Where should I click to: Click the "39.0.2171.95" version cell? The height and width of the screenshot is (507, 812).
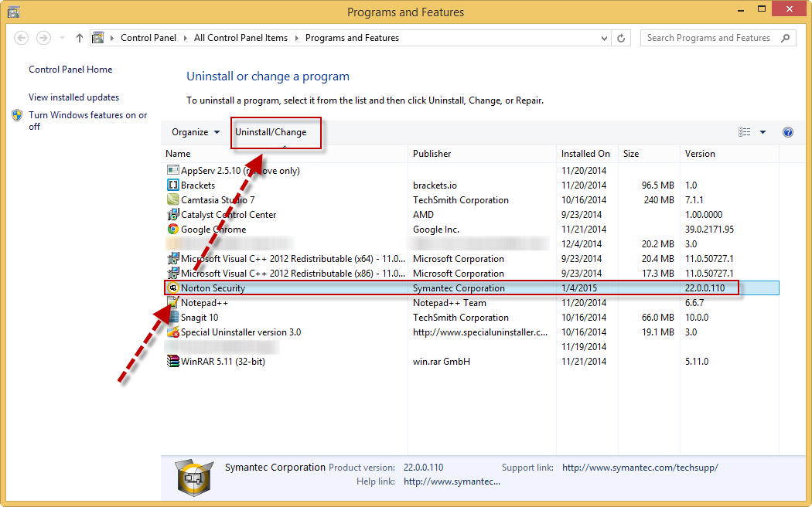click(x=709, y=230)
